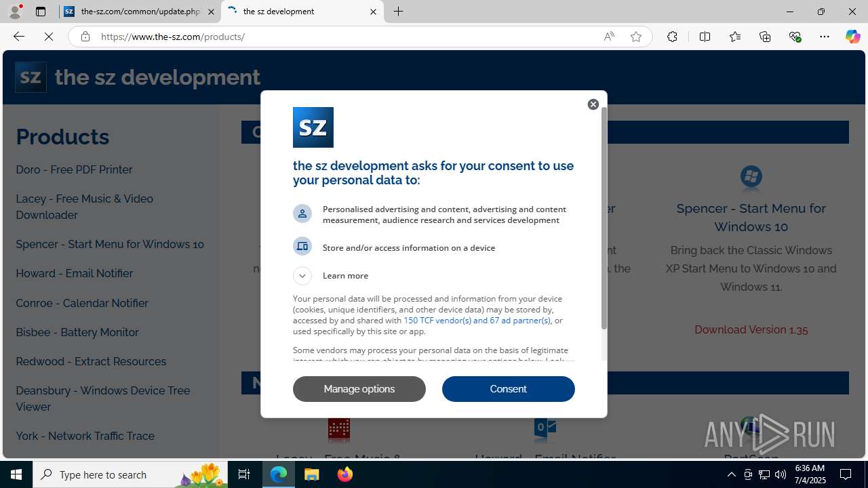Open Windows Start menu
Image resolution: width=868 pixels, height=488 pixels.
(x=16, y=474)
